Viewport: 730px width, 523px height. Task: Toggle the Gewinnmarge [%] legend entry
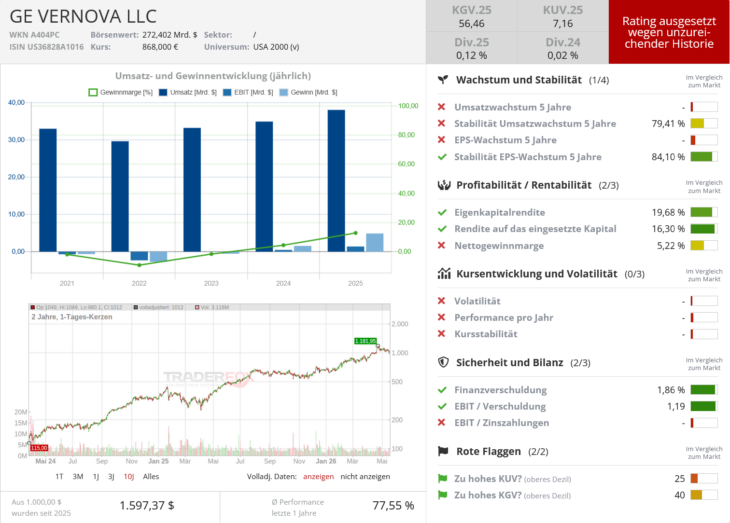(x=121, y=92)
